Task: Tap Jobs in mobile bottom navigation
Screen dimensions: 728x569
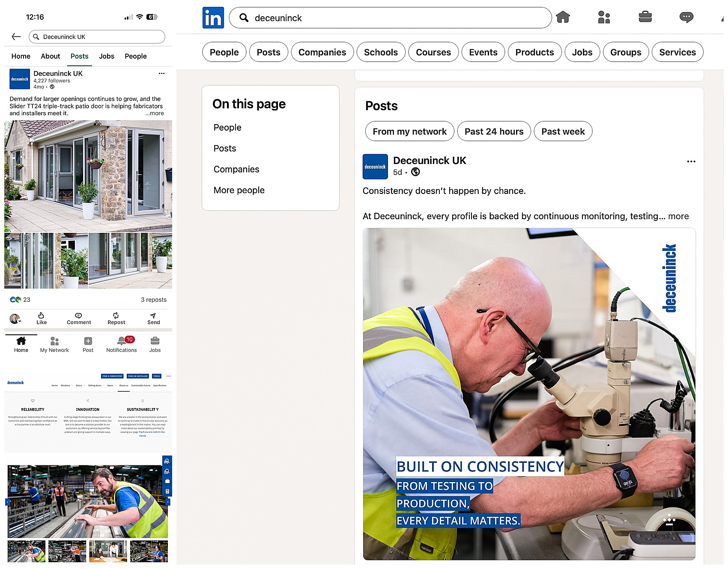Action: tap(155, 344)
